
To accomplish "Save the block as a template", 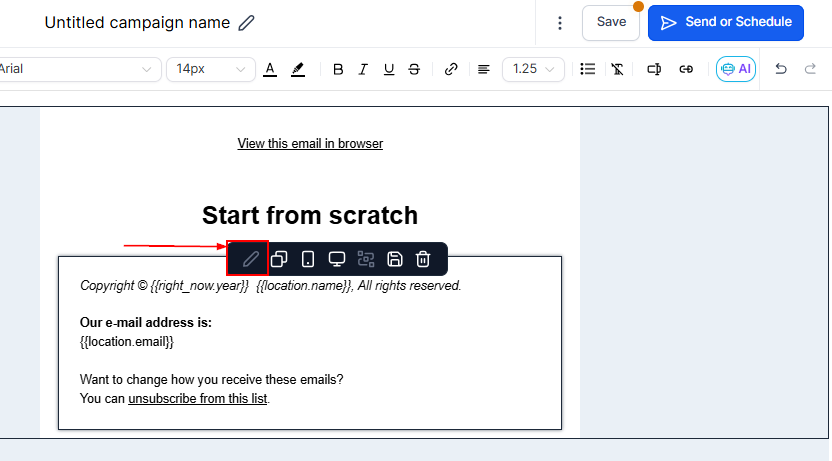I will [x=394, y=259].
